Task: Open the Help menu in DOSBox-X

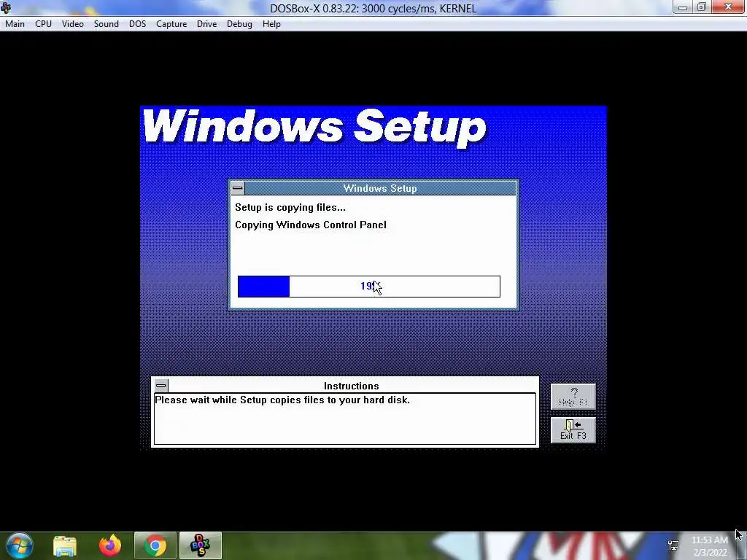Action: 271,24
